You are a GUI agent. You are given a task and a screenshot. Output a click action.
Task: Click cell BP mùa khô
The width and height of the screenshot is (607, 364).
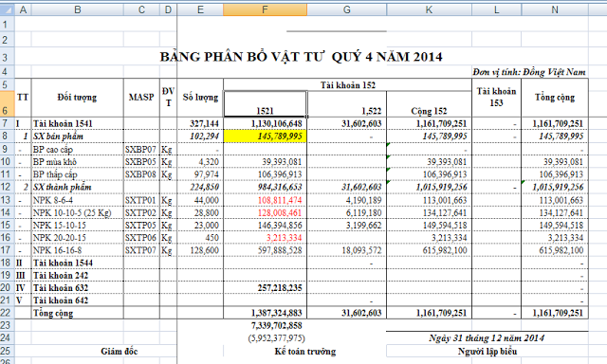pyautogui.click(x=78, y=162)
